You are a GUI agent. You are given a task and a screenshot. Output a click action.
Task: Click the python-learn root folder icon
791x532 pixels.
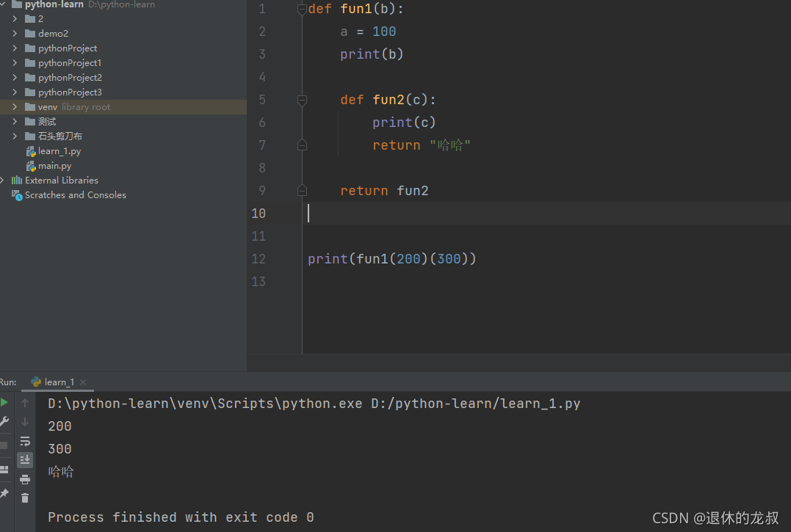coord(17,4)
